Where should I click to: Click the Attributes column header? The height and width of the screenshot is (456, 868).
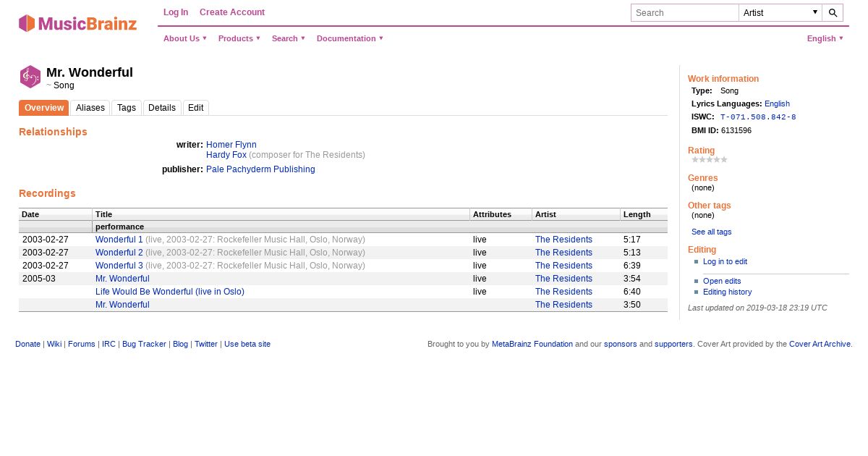point(501,214)
